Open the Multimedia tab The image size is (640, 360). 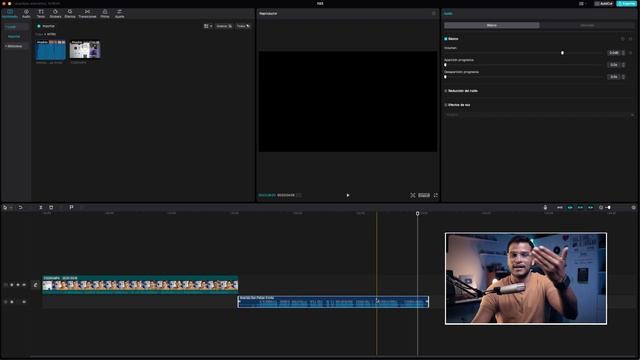10,13
